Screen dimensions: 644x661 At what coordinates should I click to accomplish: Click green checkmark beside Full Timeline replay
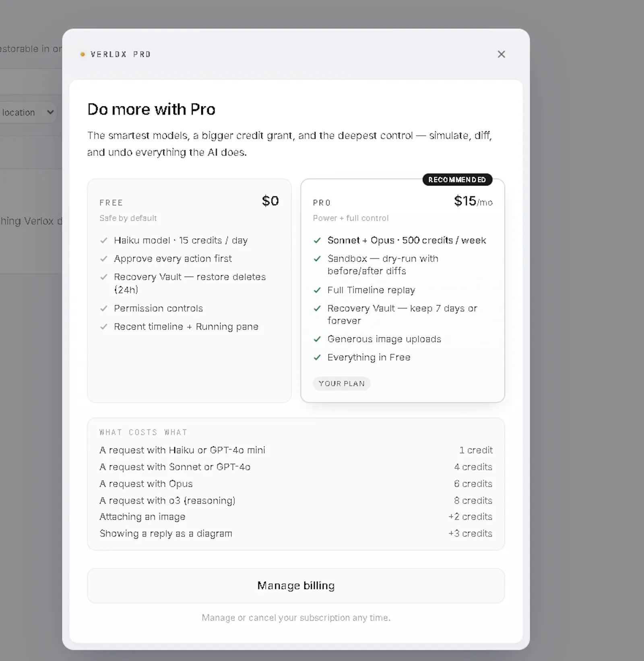coord(317,290)
